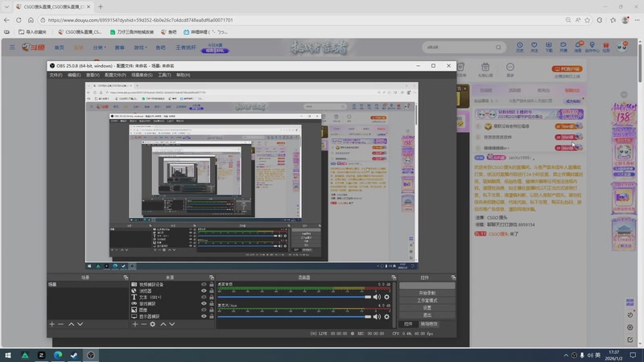Open OBS Help menu
The width and height of the screenshot is (644, 362).
[183, 75]
